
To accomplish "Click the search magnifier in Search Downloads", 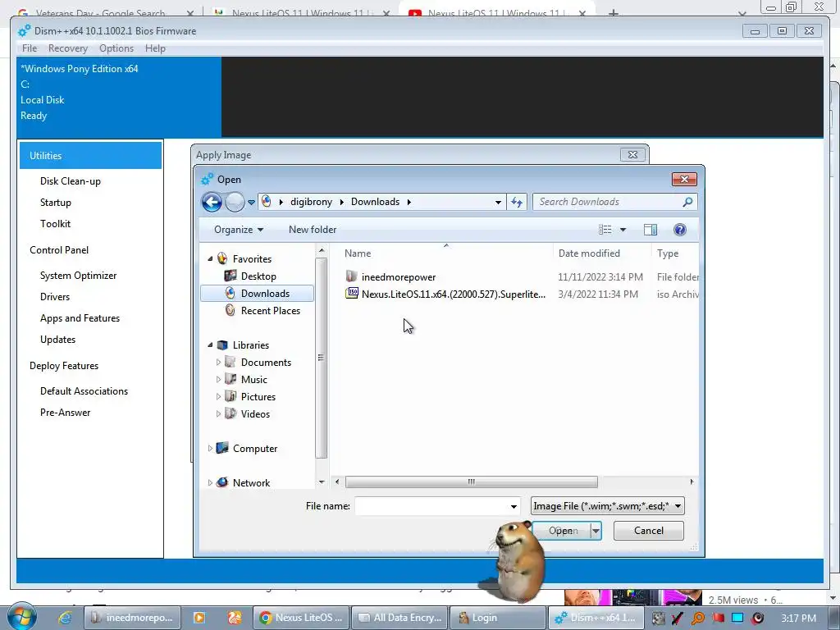I will coord(687,202).
